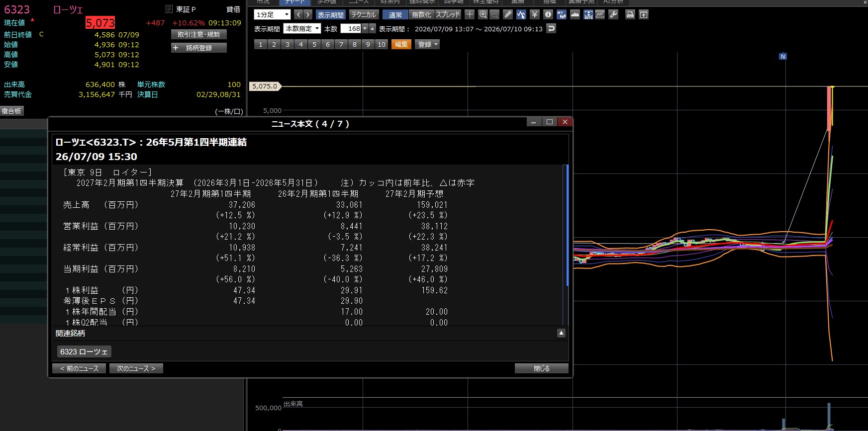Open 取引注意・規制 notice
This screenshot has width=868, height=431.
point(199,34)
